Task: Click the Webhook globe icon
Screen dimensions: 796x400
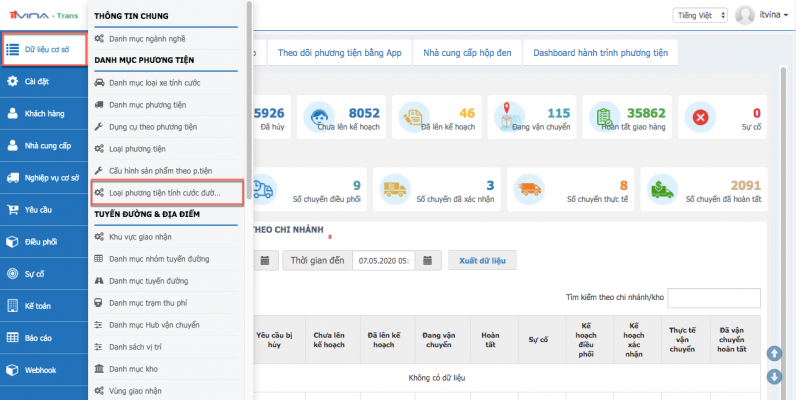Action: click(12, 369)
